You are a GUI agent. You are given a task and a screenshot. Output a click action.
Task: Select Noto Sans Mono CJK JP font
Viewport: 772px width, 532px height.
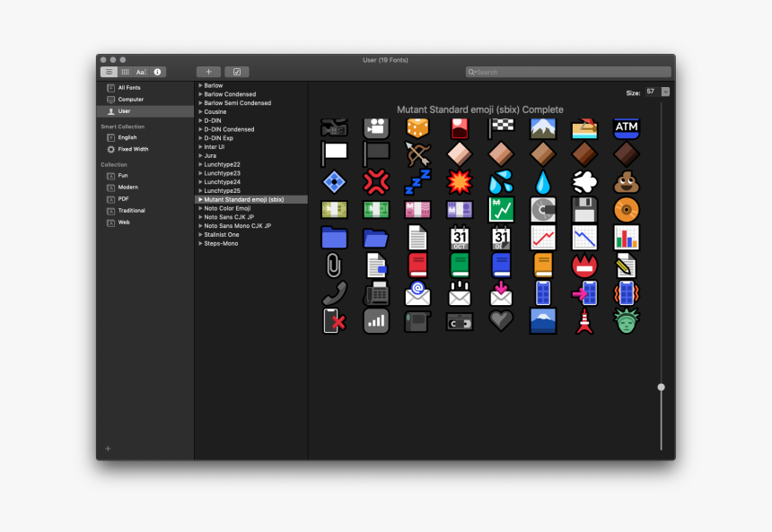(251, 226)
